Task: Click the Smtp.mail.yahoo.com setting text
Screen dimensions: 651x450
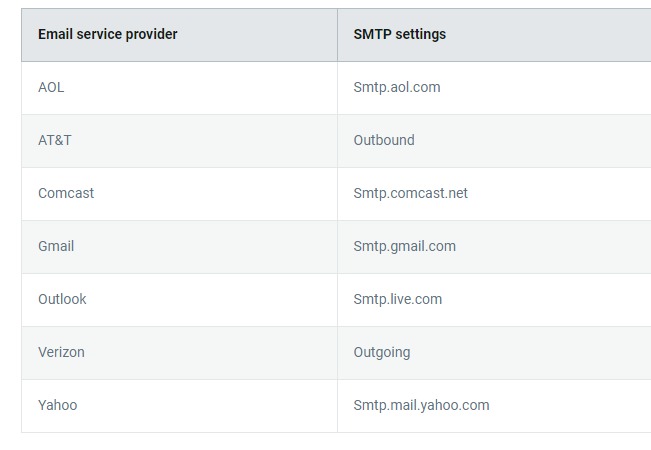Action: 421,406
